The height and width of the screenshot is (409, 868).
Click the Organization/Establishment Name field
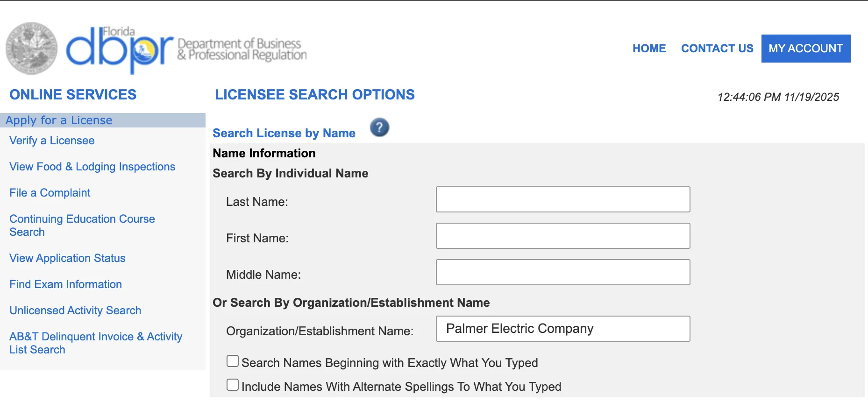coord(562,329)
